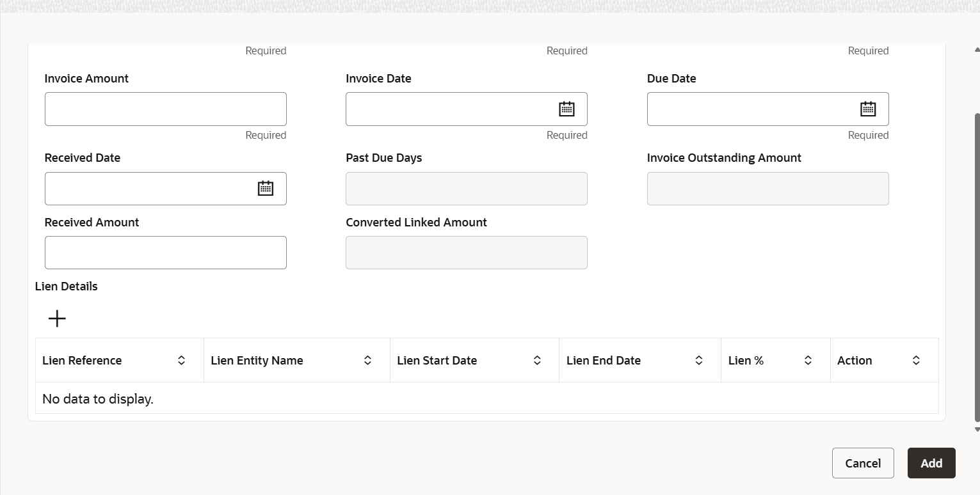This screenshot has width=980, height=495.
Task: Click the scrollbar up arrow
Action: (x=976, y=49)
